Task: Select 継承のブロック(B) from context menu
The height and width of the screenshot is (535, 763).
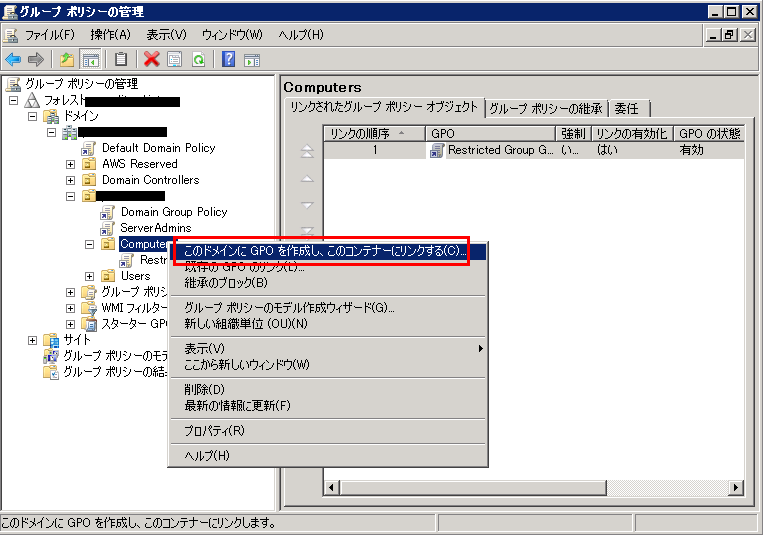Action: (x=226, y=282)
